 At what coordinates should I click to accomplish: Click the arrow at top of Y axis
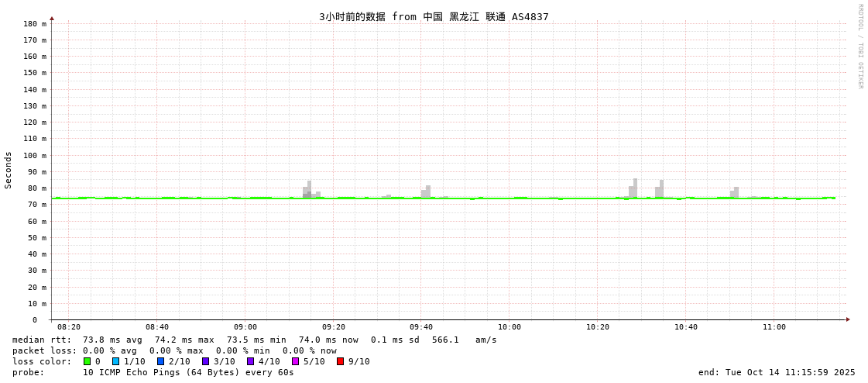tap(52, 19)
